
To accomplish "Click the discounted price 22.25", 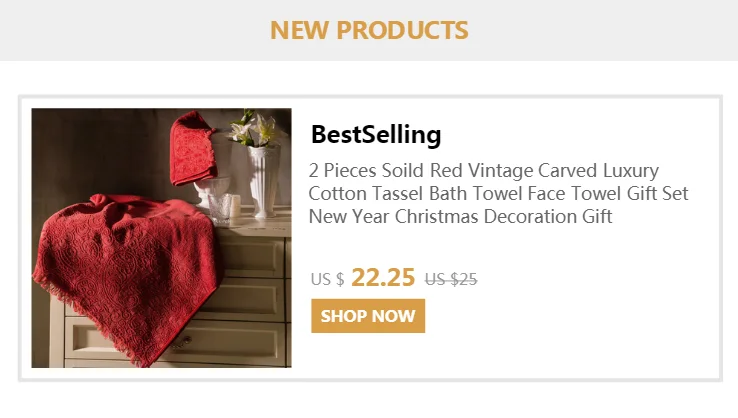I will pyautogui.click(x=383, y=277).
